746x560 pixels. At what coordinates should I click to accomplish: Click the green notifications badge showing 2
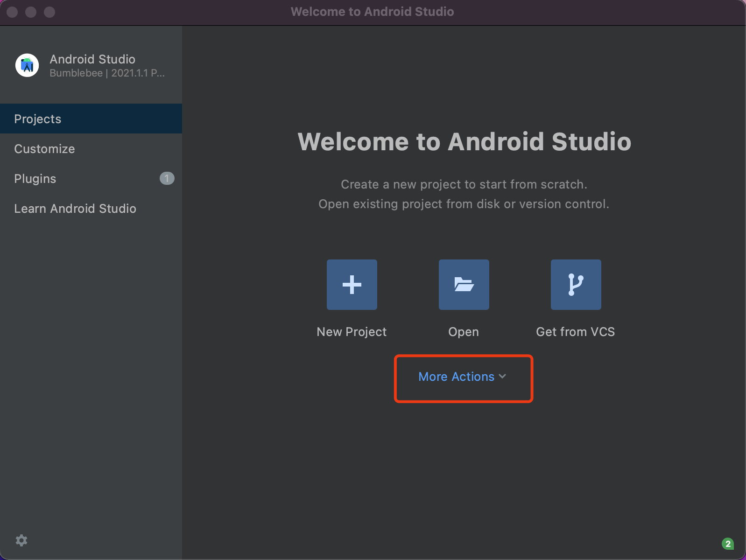(x=728, y=544)
